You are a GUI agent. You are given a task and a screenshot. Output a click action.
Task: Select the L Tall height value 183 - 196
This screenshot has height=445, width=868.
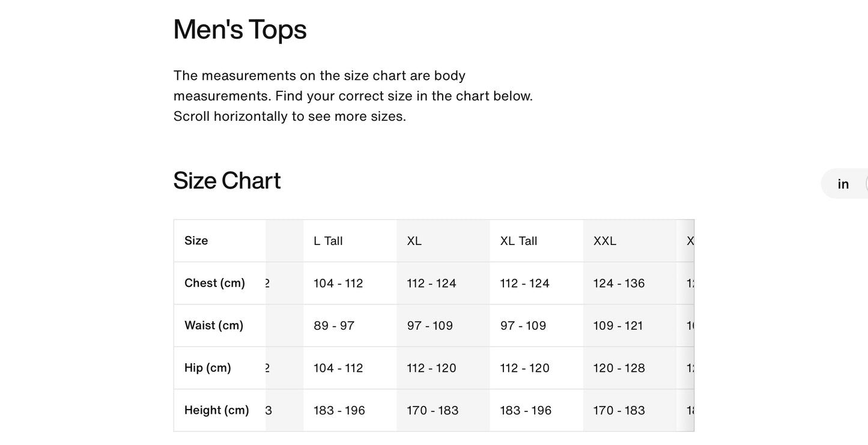click(339, 411)
